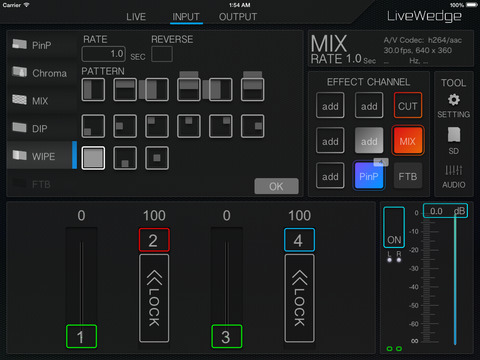
Task: Select the left-half wipe pattern icon
Action: 93,90
